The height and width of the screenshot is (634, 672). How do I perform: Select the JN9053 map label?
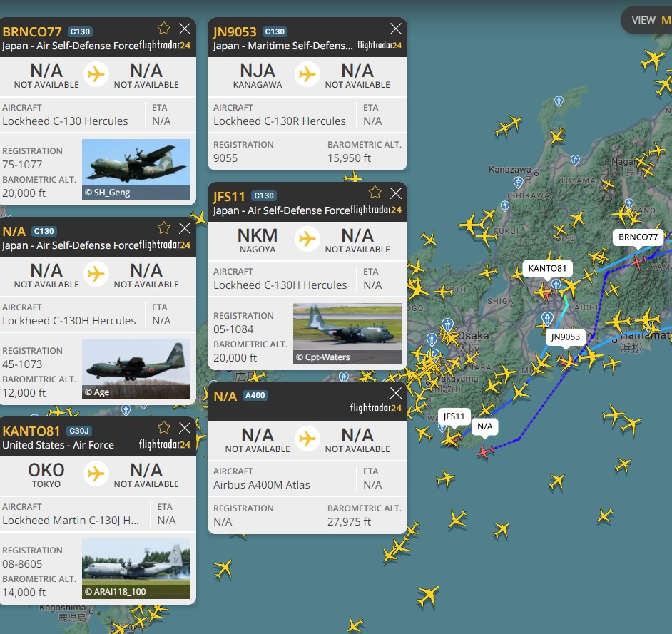click(565, 337)
